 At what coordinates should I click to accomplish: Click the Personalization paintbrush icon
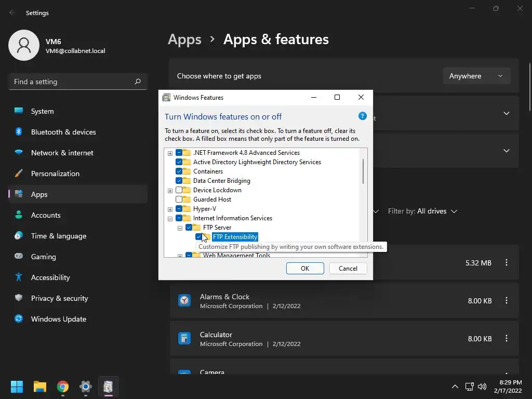(x=19, y=174)
